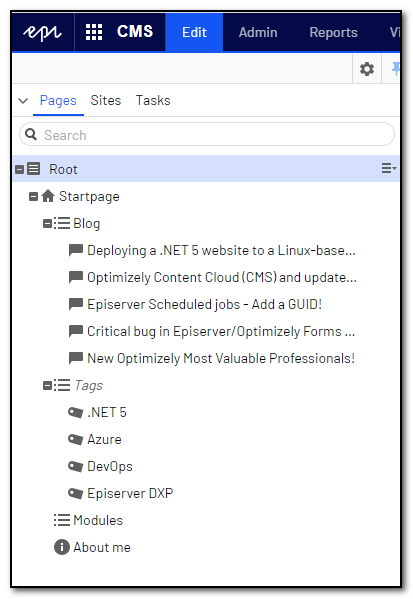Collapse the navigation pane chevron
The height and width of the screenshot is (599, 413).
coord(23,101)
